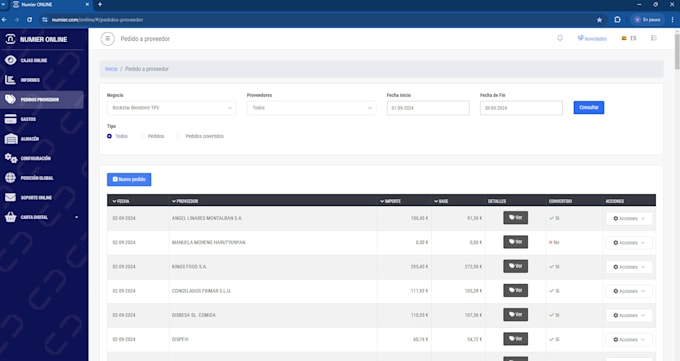Screen dimensions: 680x361
Task: View details of DISPEVI order
Action: point(516,339)
